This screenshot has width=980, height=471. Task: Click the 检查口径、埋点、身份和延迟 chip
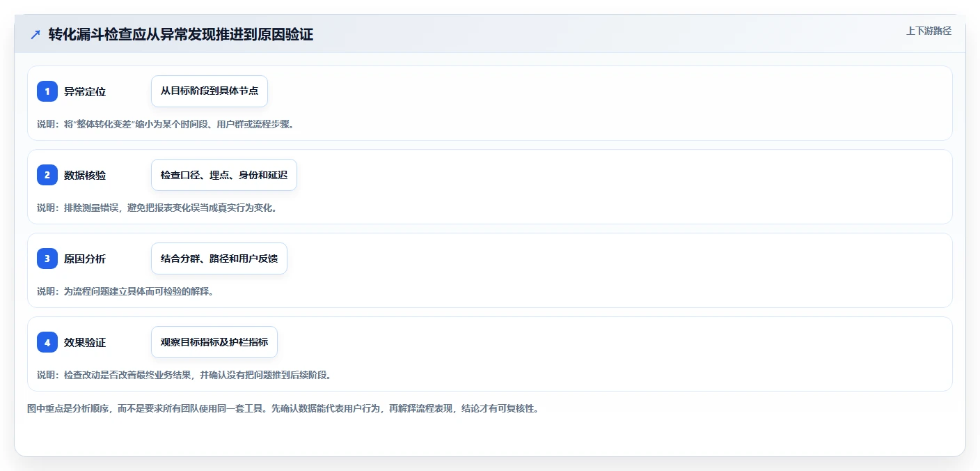pos(224,175)
